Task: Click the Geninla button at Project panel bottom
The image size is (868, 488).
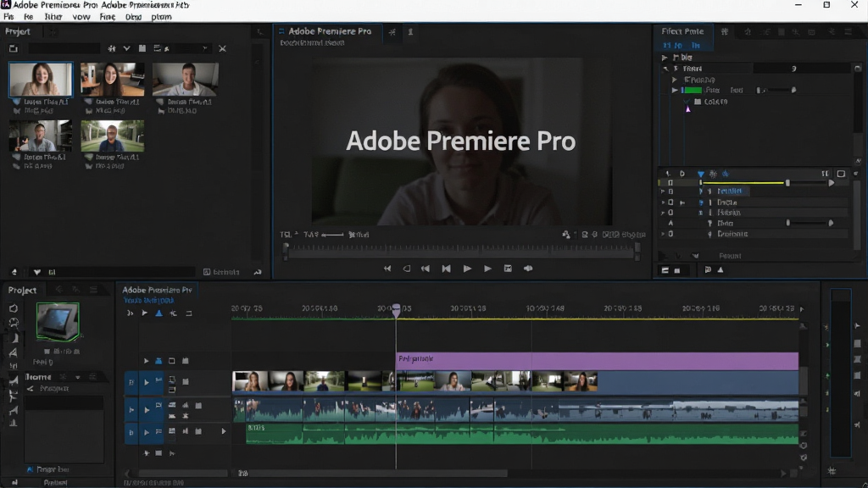Action: click(x=221, y=272)
